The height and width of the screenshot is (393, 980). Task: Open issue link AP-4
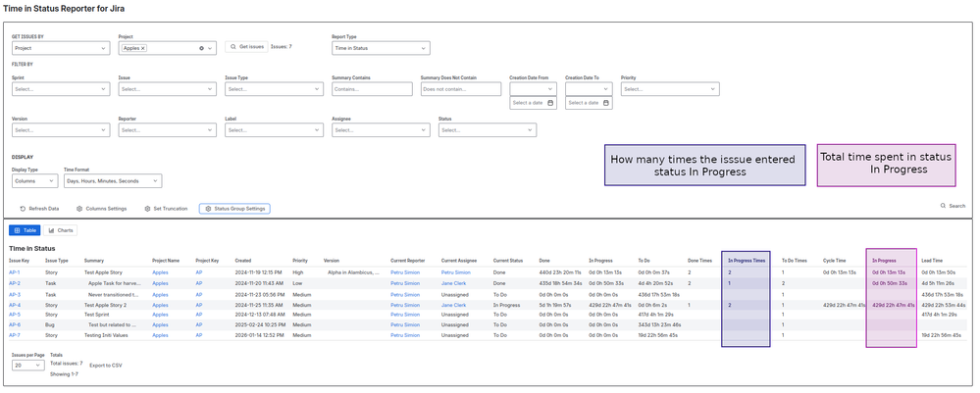click(x=15, y=305)
